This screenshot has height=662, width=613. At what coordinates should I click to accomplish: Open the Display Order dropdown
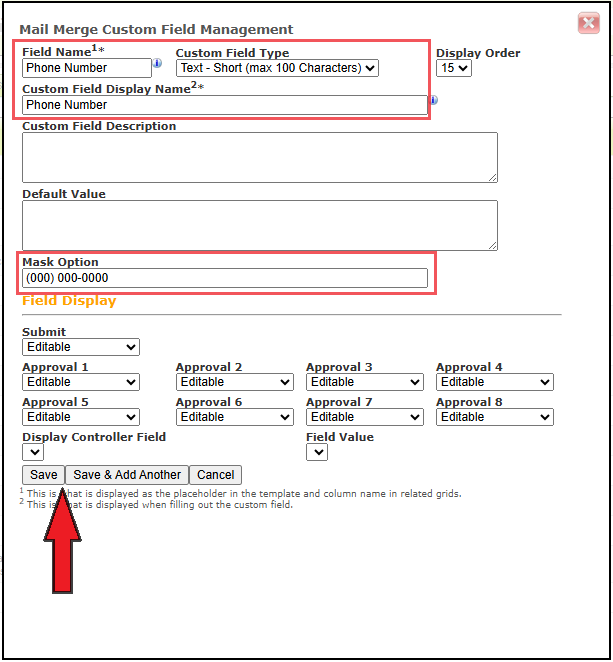[x=453, y=68]
